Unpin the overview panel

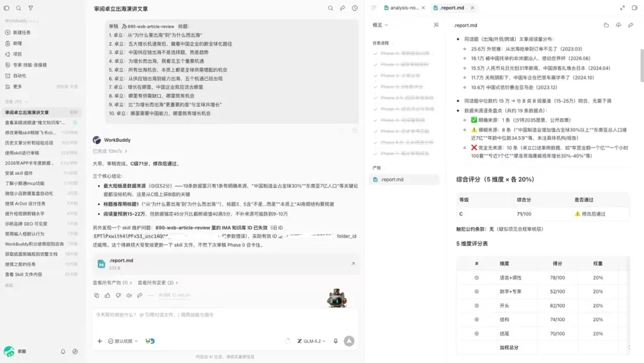pyautogui.click(x=436, y=25)
